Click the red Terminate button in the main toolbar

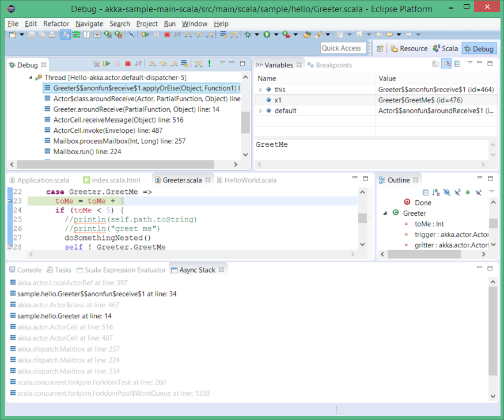(167, 35)
